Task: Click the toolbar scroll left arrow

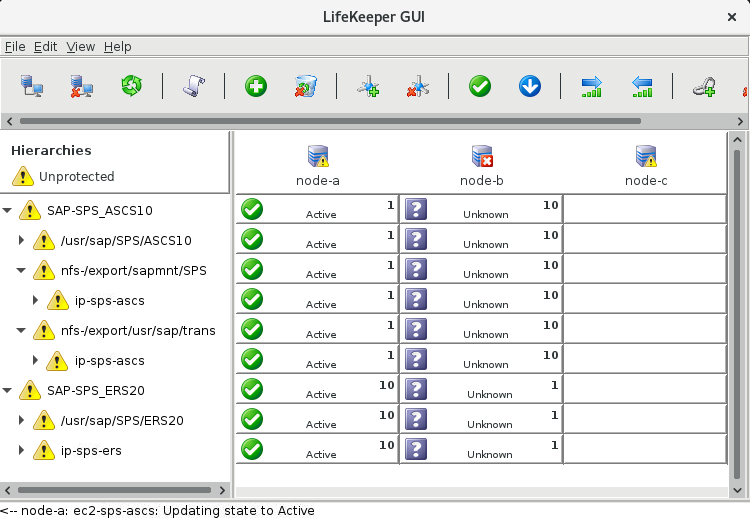Action: pos(9,121)
